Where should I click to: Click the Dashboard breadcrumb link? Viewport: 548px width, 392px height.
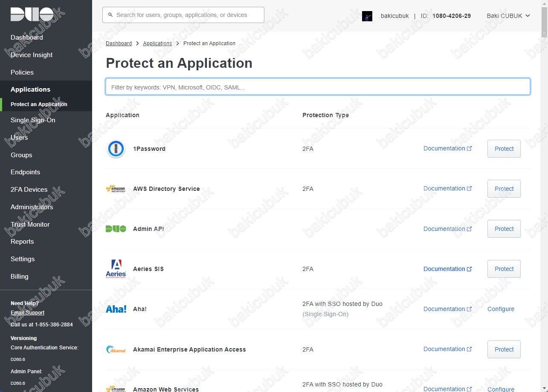119,43
